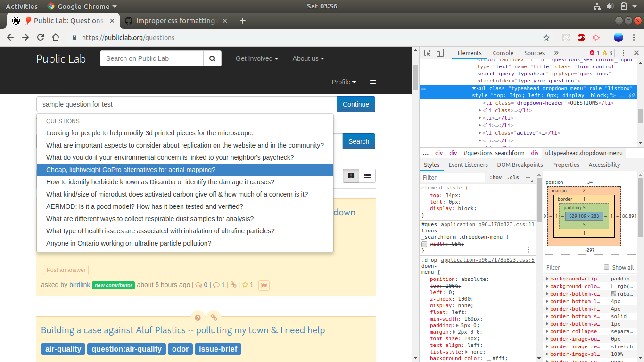Flag the birdlink question using the flag icon
This screenshot has height=362, width=644.
pos(264,285)
